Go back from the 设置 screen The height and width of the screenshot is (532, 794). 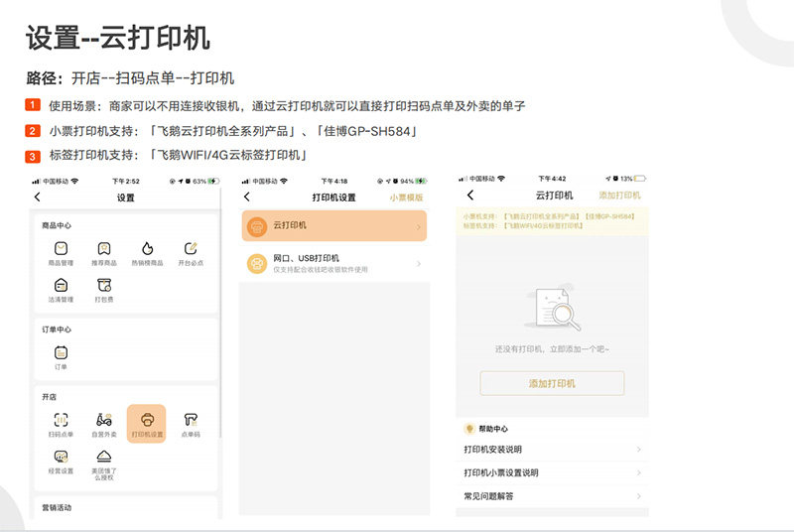[37, 198]
